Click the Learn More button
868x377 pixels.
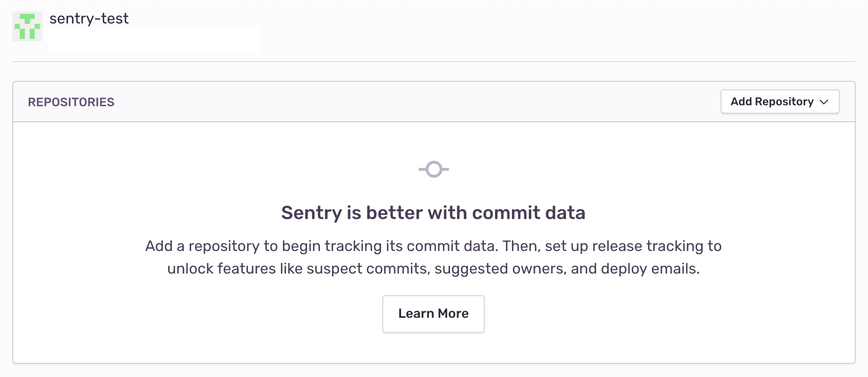coord(433,314)
